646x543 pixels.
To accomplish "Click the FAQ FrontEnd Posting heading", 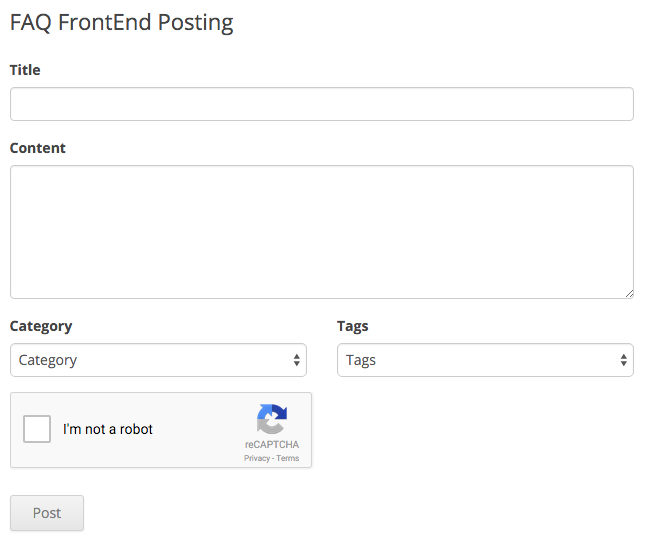I will click(x=121, y=23).
